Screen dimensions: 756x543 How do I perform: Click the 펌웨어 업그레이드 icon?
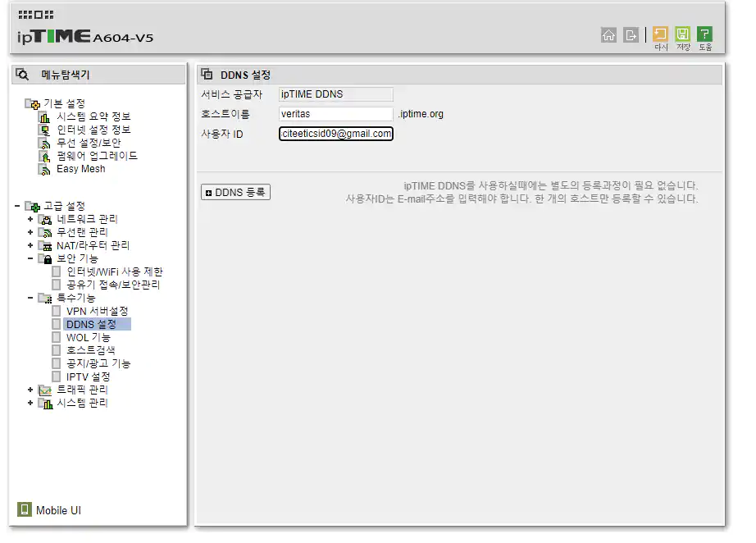pyautogui.click(x=44, y=156)
